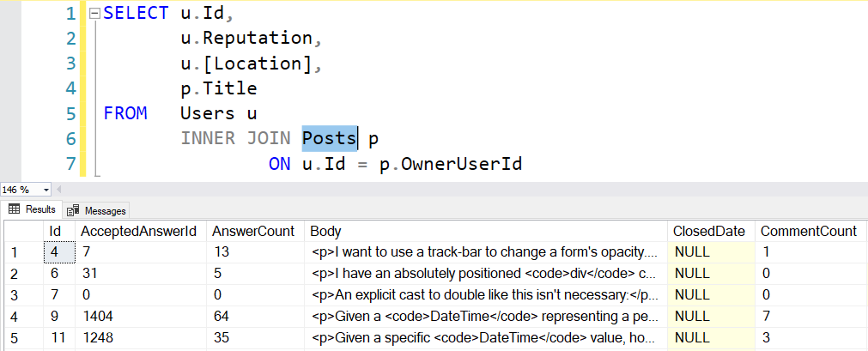
Task: Click u.[Location] on line 3
Action: point(246,64)
